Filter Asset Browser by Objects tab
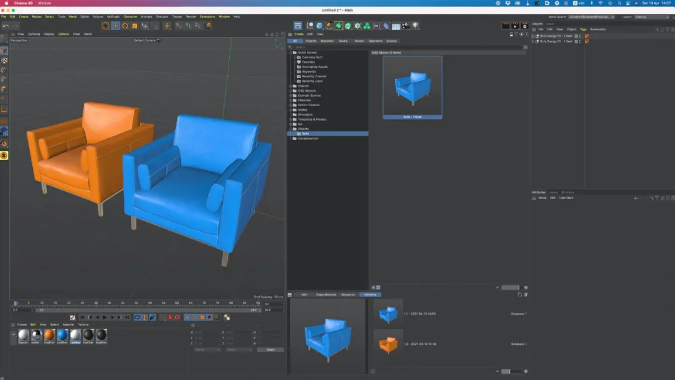Screen dimensions: 675x380 (x=311, y=41)
